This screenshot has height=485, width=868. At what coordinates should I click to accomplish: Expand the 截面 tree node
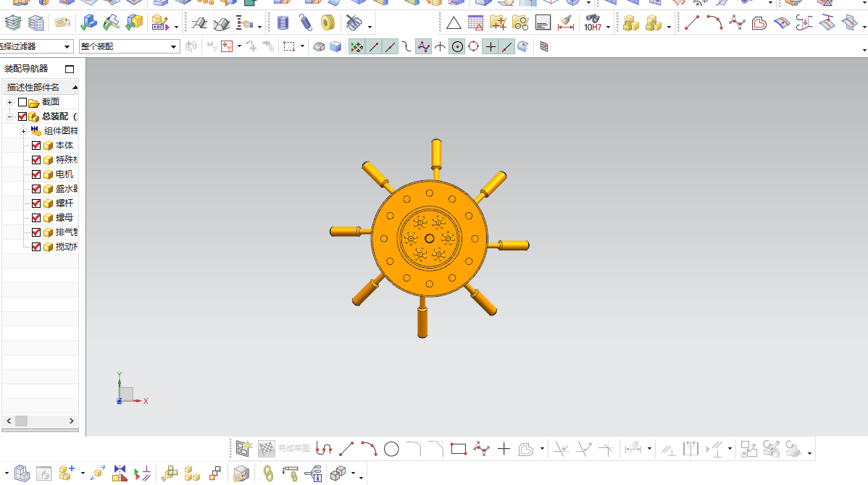coord(9,102)
